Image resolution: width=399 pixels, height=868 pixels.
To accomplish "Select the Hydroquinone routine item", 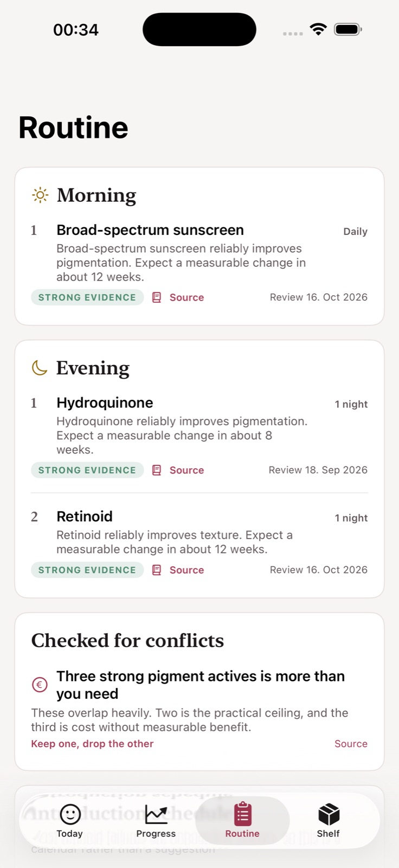I will click(x=105, y=403).
